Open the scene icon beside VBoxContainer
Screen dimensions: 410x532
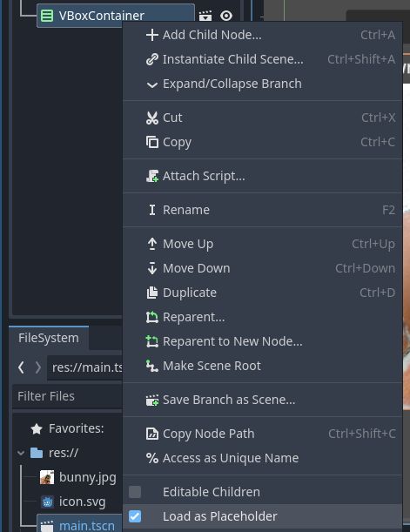click(x=205, y=16)
